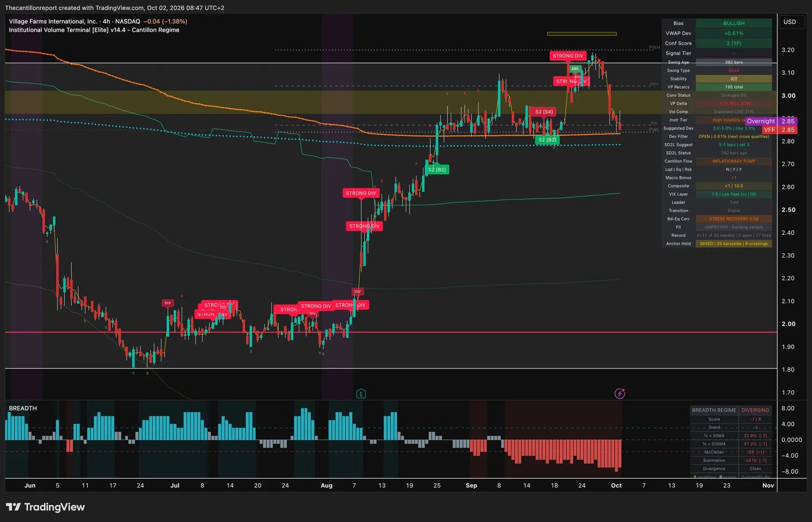Image resolution: width=812 pixels, height=522 pixels.
Task: Click the S2 [B2] label from mid-September
Action: (x=547, y=140)
